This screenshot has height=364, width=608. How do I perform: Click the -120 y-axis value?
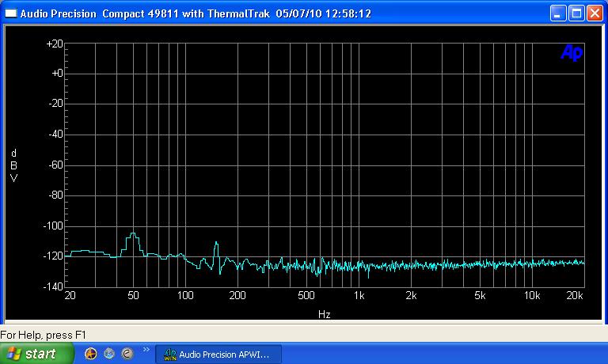coord(53,256)
